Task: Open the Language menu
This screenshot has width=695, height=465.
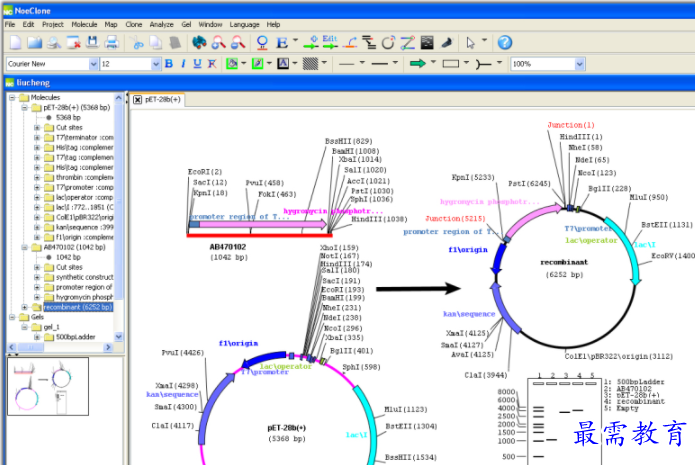Action: point(244,24)
